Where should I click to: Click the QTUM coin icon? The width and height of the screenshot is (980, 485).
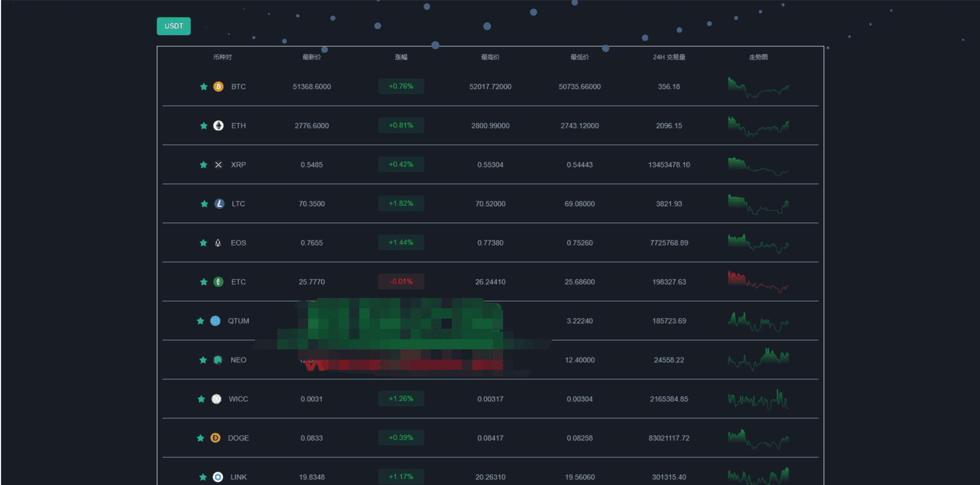[x=215, y=321]
